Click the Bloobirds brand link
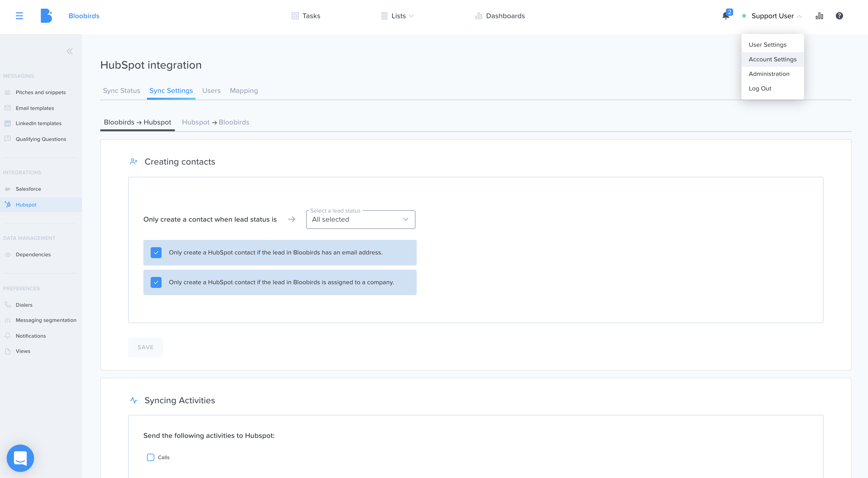Image resolution: width=868 pixels, height=478 pixels. (84, 16)
